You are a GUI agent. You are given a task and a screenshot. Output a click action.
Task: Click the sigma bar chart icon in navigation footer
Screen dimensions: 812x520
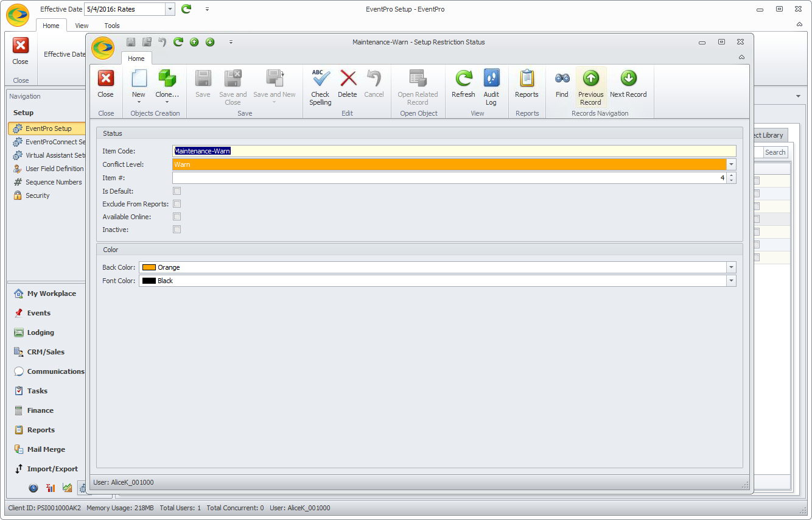tap(51, 488)
